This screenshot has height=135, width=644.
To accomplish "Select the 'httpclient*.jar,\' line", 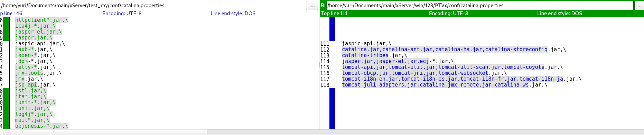I will [42, 20].
